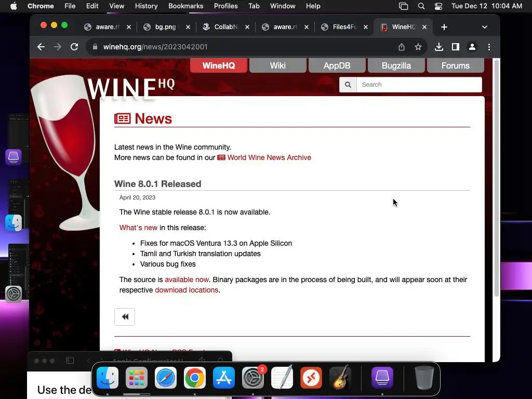Open the Bookmarks menu

click(x=186, y=6)
